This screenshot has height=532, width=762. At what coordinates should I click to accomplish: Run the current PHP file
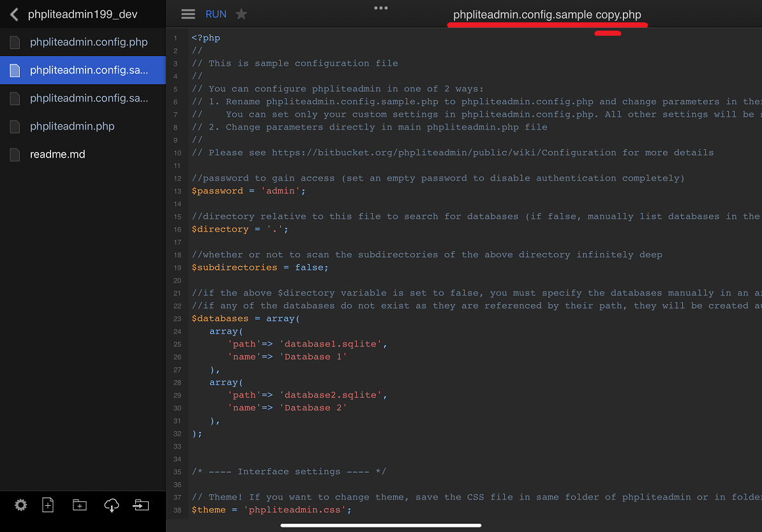[x=216, y=14]
